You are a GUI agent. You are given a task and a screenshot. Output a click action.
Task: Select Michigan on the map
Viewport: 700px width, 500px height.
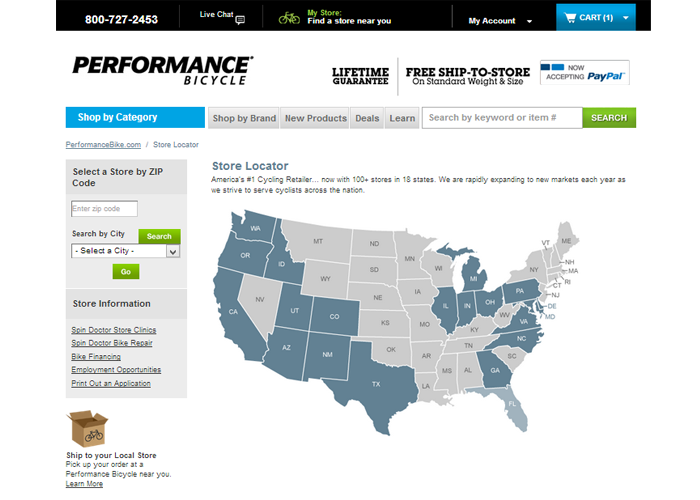coord(474,279)
